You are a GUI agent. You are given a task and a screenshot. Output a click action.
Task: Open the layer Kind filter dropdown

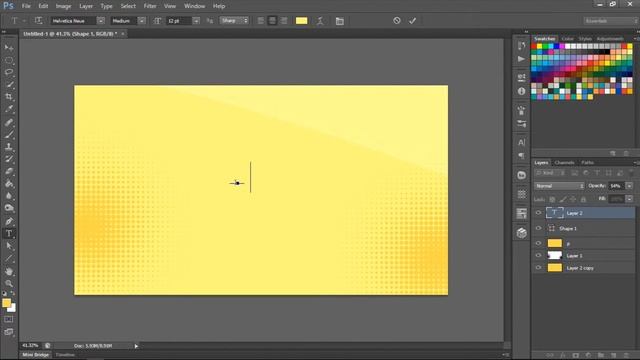click(550, 173)
